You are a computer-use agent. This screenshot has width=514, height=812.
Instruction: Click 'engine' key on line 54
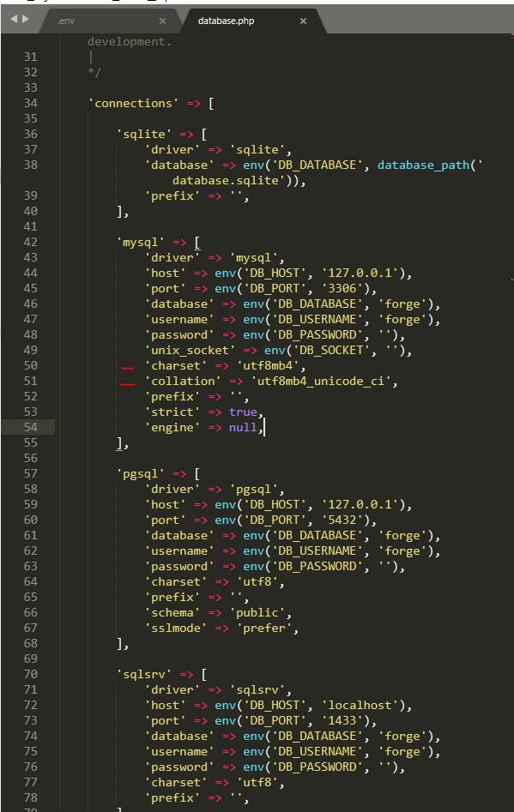click(x=172, y=427)
